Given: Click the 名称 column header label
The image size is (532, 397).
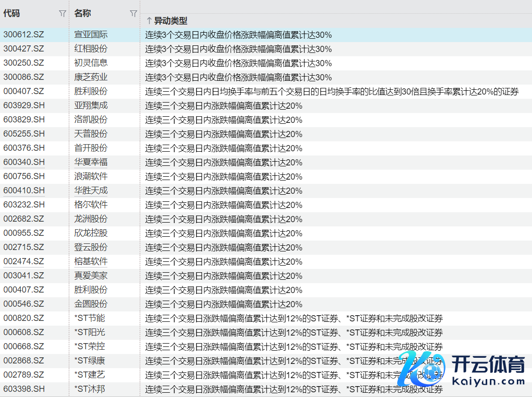Looking at the screenshot, I should tap(83, 13).
